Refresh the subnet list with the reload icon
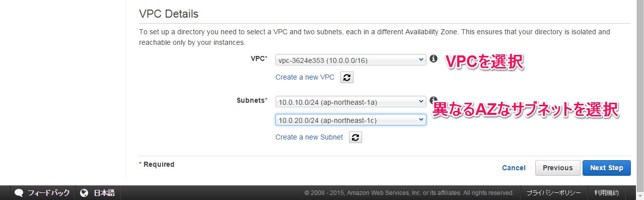Viewport: 644px width, 200px height. click(x=355, y=137)
